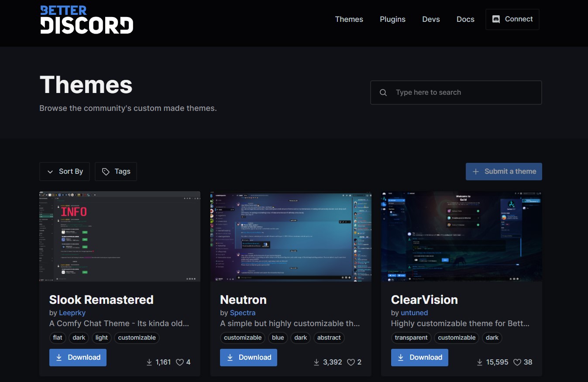Select the 'transparent' tag on ClearVision

411,337
